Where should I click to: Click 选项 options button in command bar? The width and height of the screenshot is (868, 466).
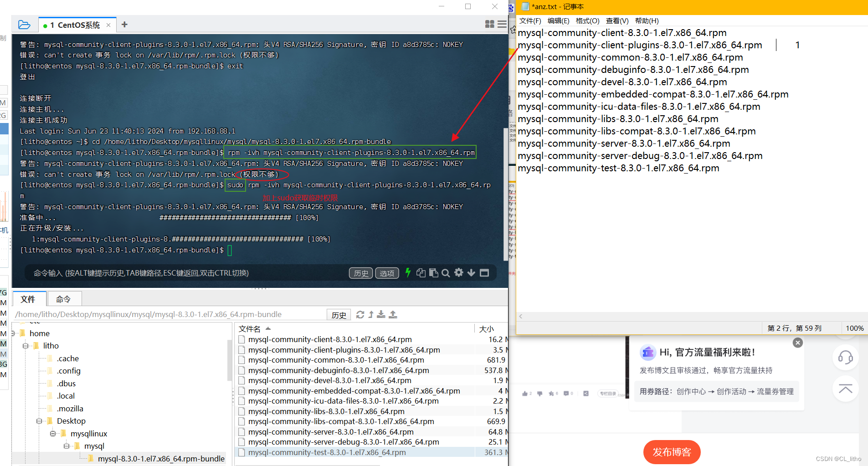pyautogui.click(x=387, y=273)
